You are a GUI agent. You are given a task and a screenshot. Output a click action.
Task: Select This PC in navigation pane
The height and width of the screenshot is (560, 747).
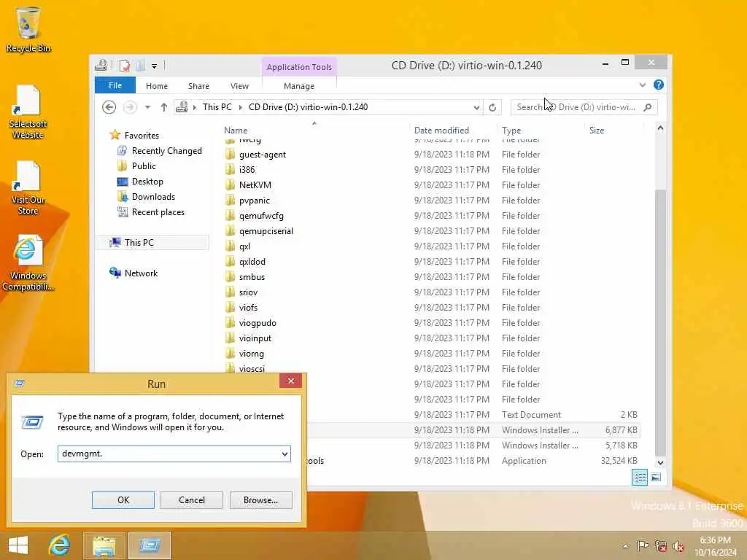tap(153, 242)
